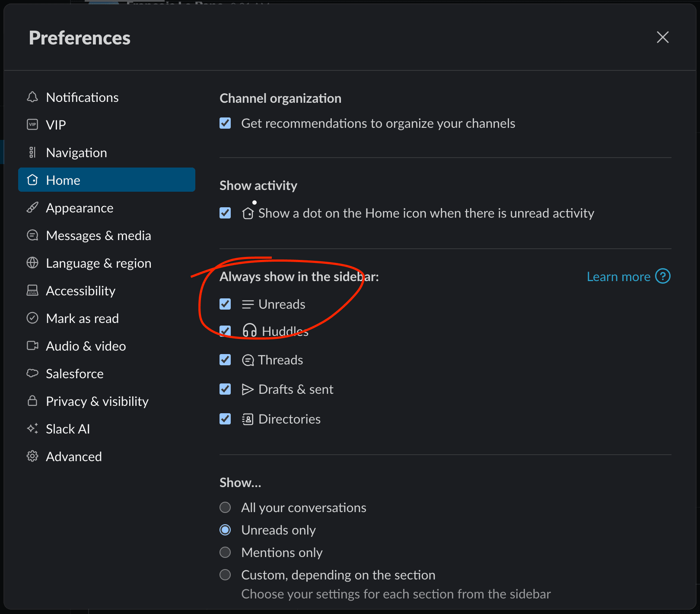Image resolution: width=700 pixels, height=614 pixels.
Task: Open the Learn more link
Action: pyautogui.click(x=619, y=276)
